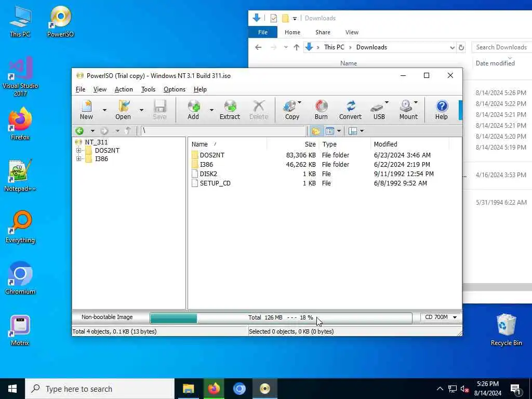The height and width of the screenshot is (399, 532).
Task: Open the address history dropdown in Downloads window
Action: tap(453, 47)
